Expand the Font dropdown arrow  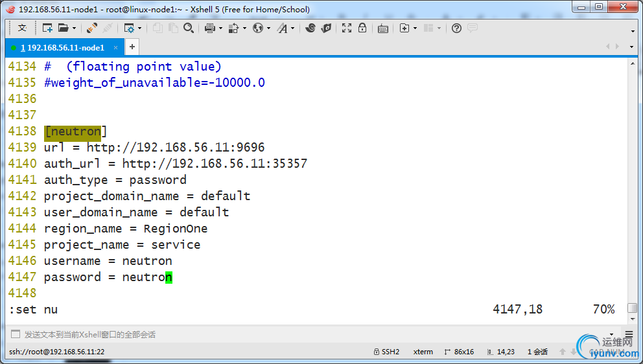point(293,28)
